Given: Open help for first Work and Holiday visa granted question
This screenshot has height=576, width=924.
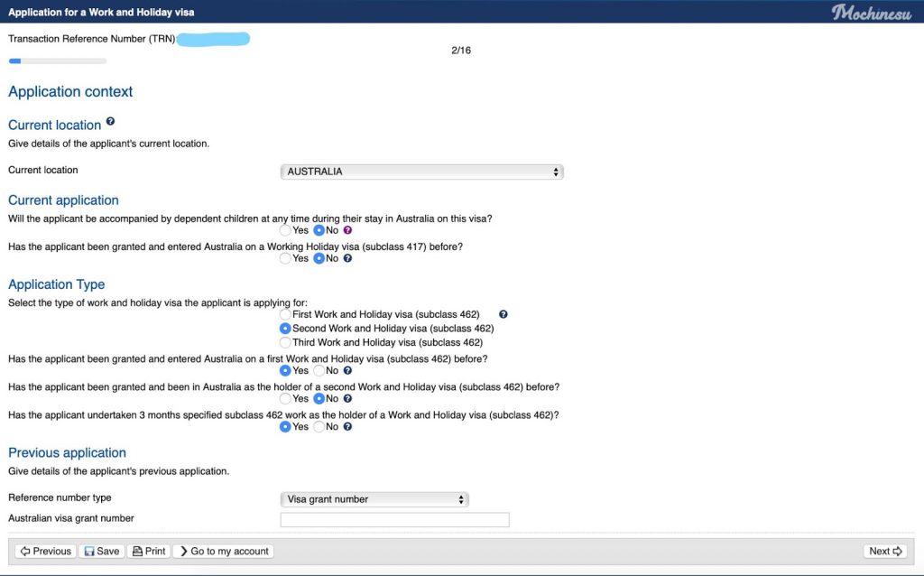Looking at the screenshot, I should (347, 370).
